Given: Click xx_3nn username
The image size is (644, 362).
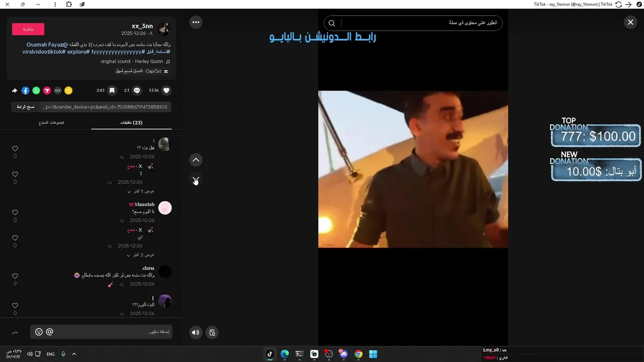Looking at the screenshot, I should [x=142, y=26].
